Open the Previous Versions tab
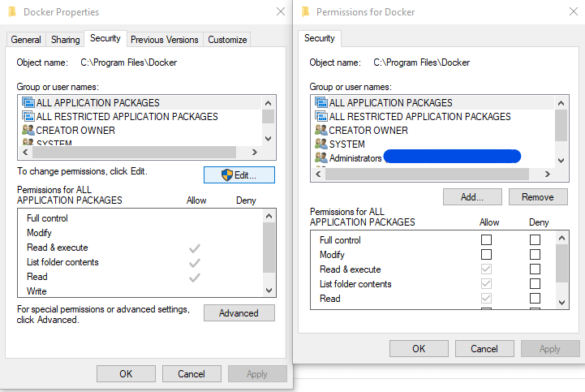The height and width of the screenshot is (392, 585). (164, 39)
